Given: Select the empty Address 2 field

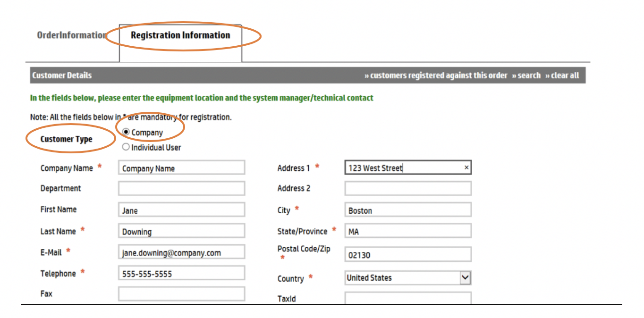Looking at the screenshot, I should tap(408, 188).
